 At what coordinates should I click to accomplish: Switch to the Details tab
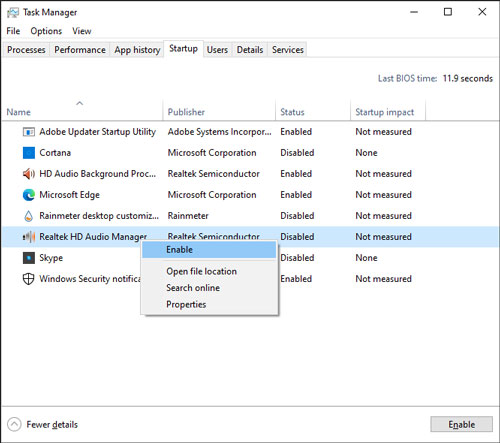[250, 50]
